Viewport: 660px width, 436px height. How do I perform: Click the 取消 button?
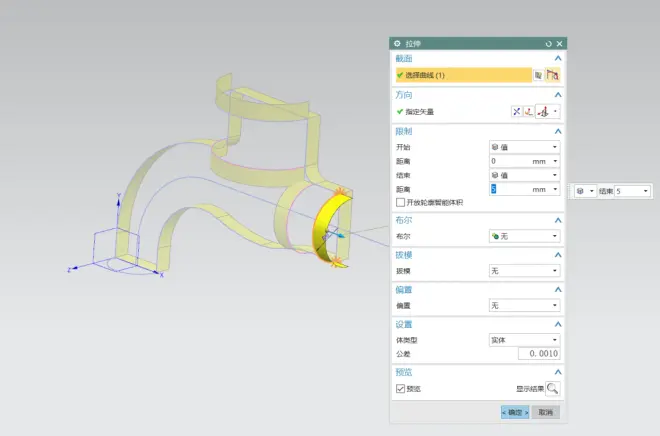(546, 412)
